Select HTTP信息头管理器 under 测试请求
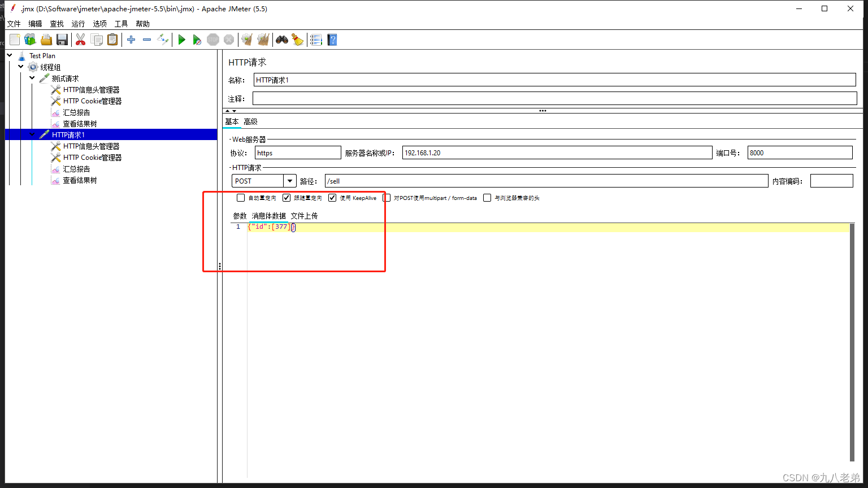 click(x=91, y=90)
